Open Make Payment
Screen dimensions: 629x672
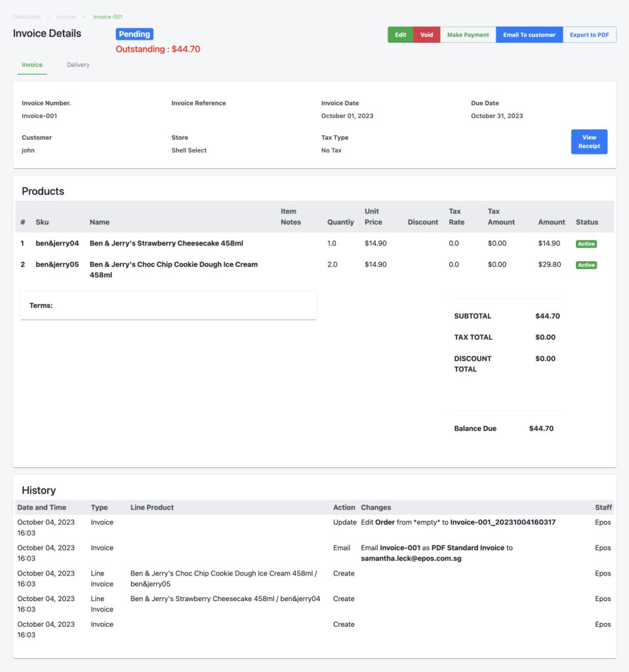coord(468,35)
